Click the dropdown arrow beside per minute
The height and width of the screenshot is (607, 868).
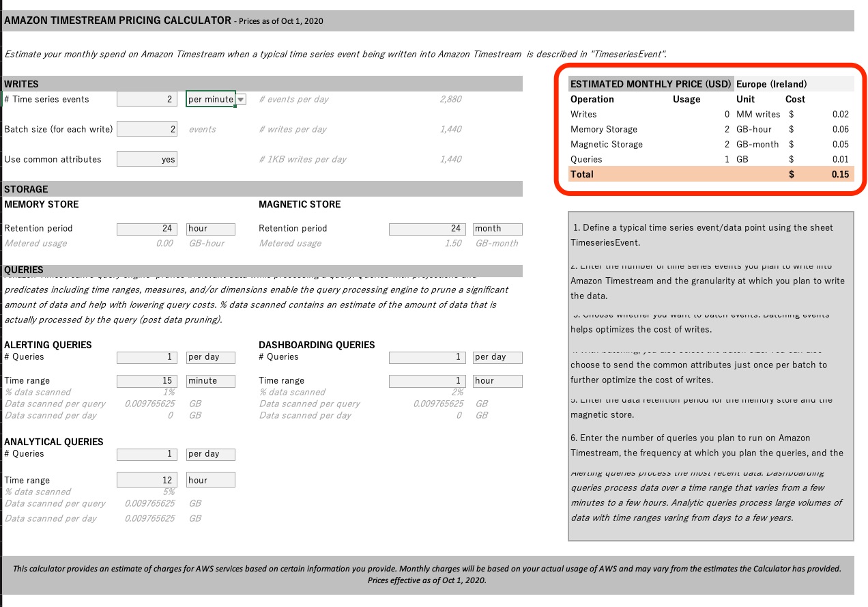(242, 100)
